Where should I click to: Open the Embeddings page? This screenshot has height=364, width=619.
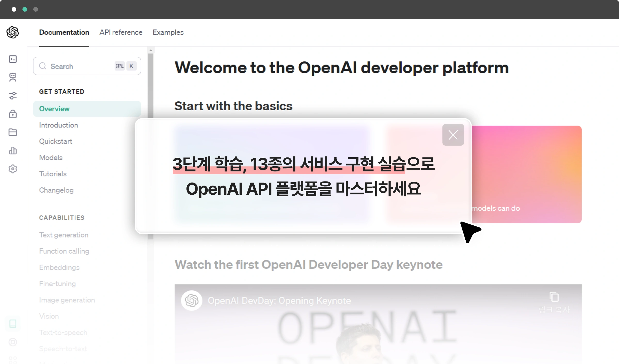pyautogui.click(x=59, y=267)
